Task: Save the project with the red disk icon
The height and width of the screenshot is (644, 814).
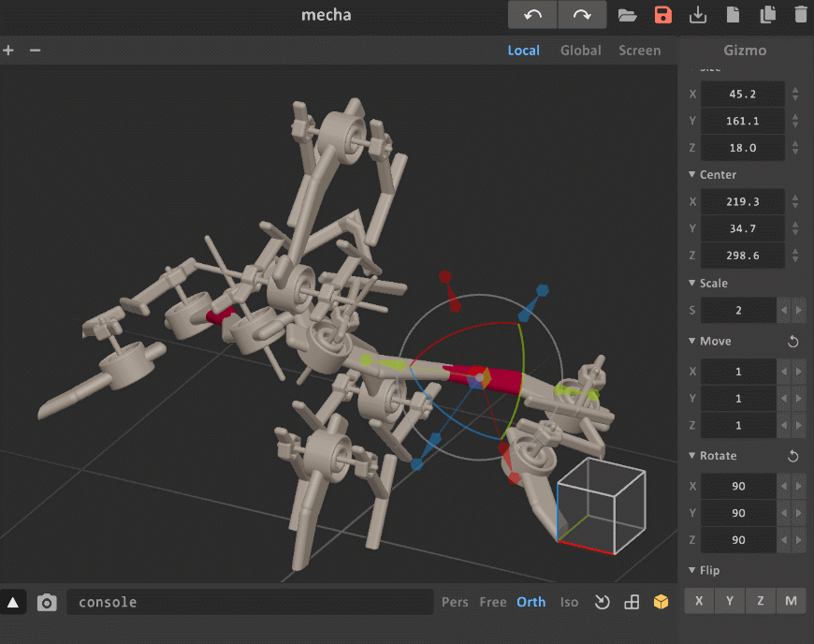Action: 663,15
